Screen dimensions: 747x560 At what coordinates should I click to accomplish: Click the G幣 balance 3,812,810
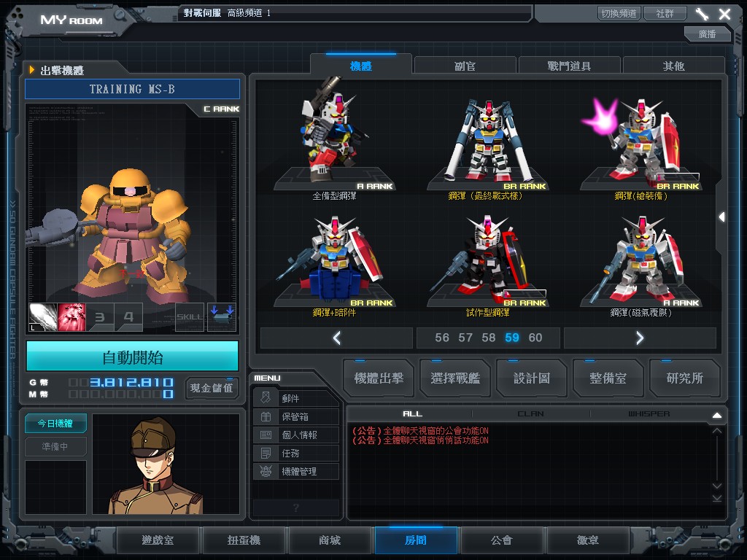tap(131, 382)
